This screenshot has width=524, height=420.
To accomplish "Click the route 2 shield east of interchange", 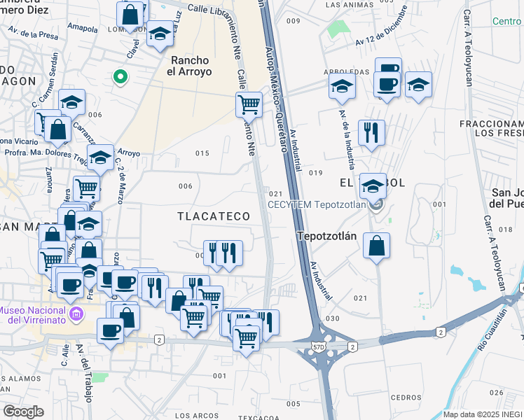I will click(352, 347).
